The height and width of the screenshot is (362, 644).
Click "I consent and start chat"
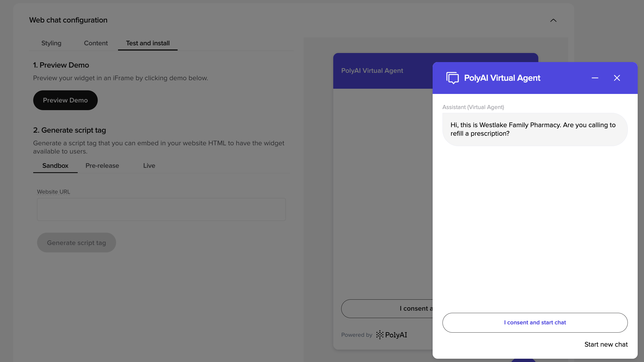[x=534, y=322]
